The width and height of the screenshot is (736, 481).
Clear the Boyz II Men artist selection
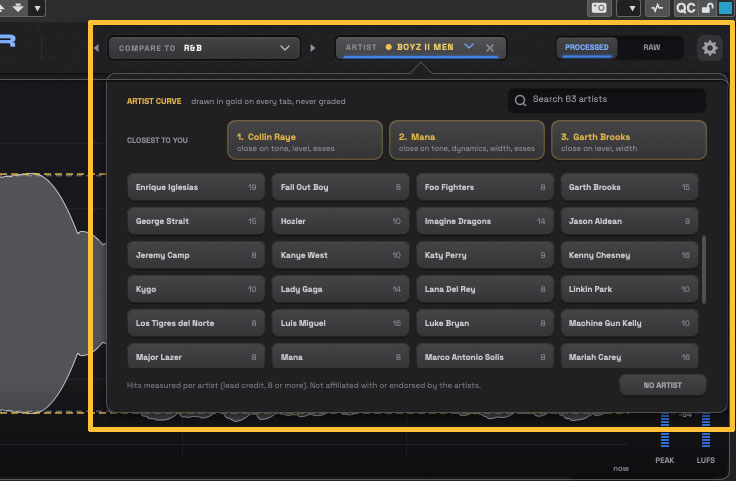point(490,48)
